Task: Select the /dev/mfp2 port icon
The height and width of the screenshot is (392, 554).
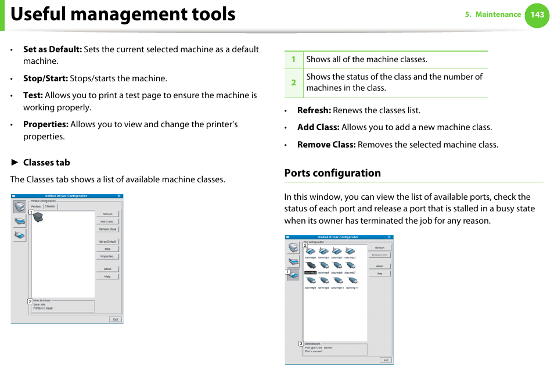Action: [x=337, y=251]
